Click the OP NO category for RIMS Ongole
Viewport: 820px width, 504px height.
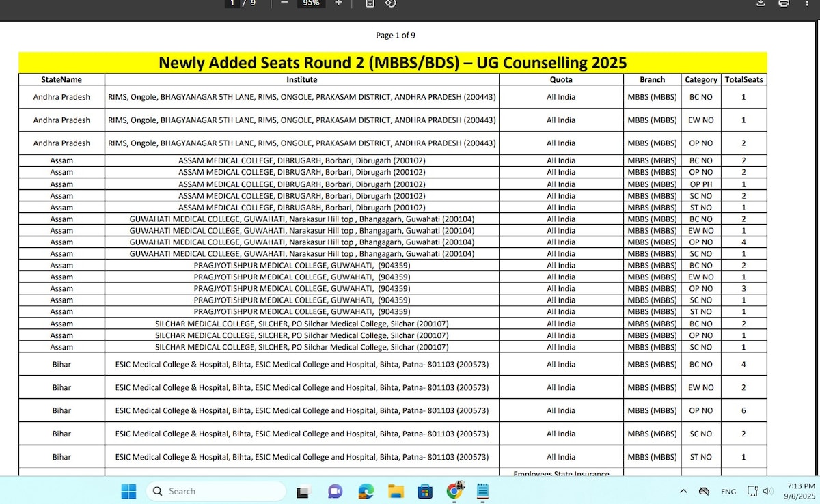(701, 143)
